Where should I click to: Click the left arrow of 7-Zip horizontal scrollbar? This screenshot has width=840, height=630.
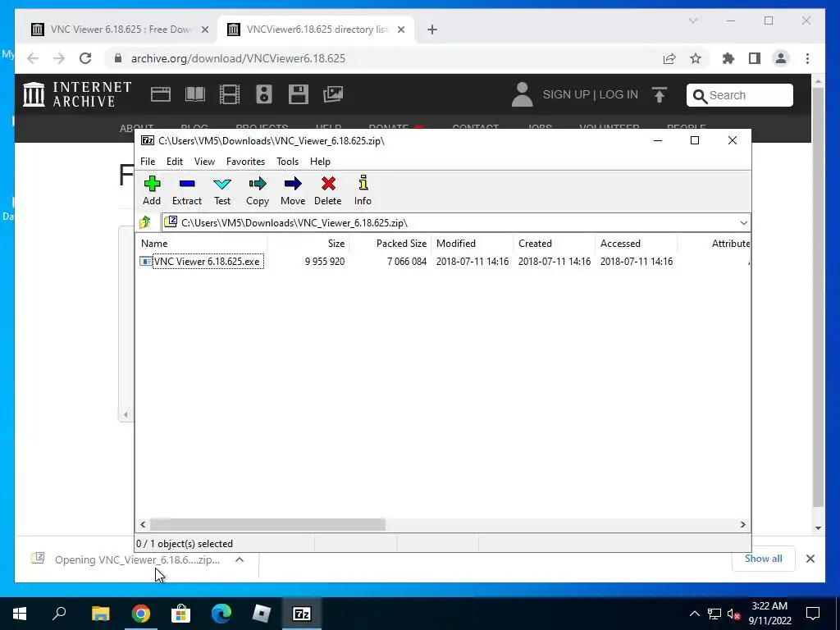(x=143, y=524)
